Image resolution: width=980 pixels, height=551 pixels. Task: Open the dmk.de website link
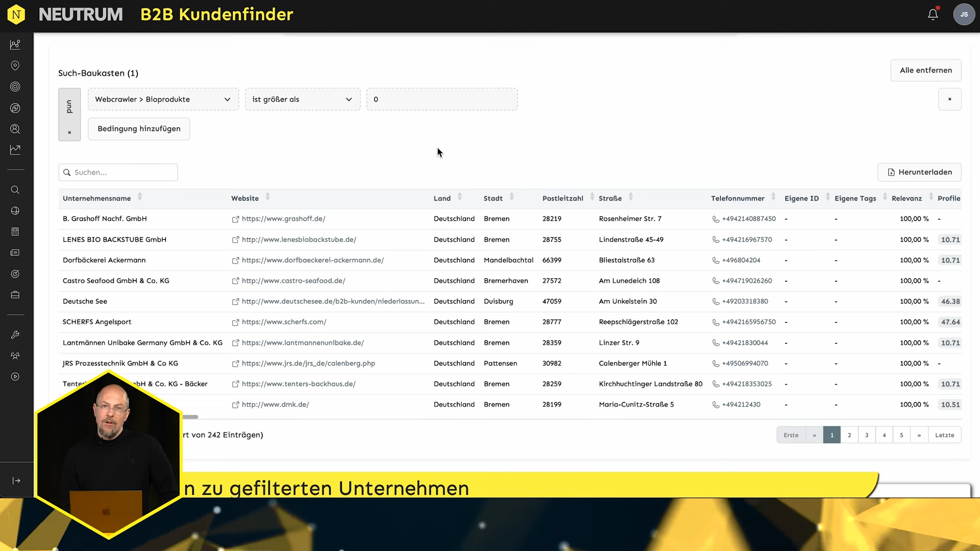(x=275, y=405)
